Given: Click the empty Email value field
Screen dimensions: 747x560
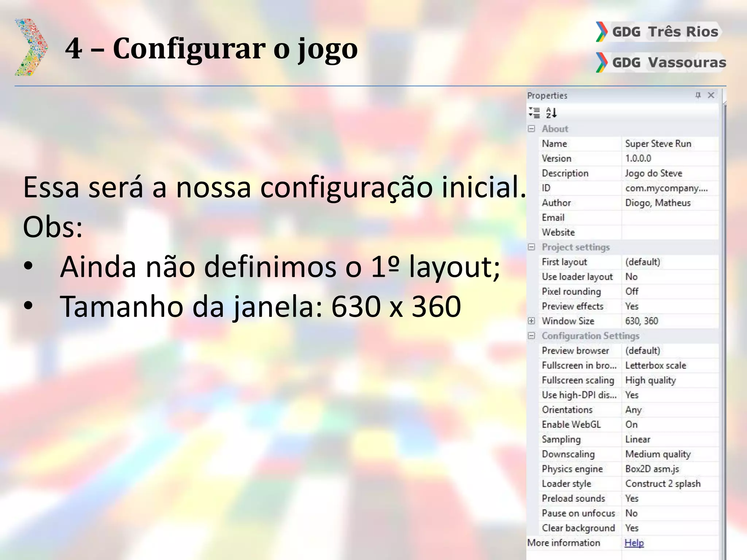Looking at the screenshot, I should tap(670, 218).
